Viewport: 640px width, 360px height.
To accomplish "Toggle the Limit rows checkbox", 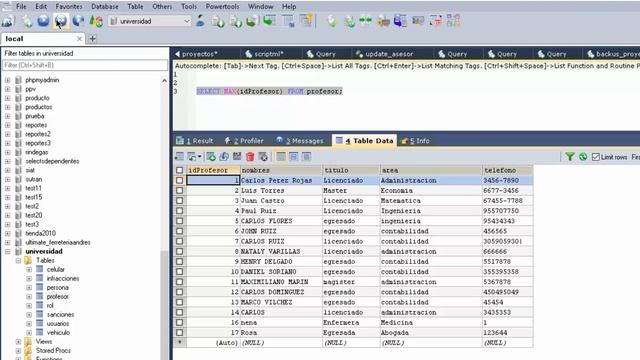I will click(x=596, y=157).
